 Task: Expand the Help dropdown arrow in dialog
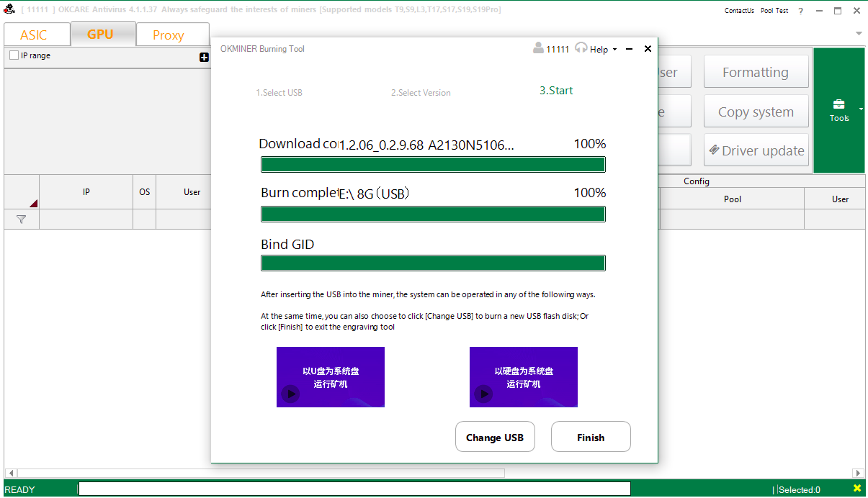click(614, 50)
